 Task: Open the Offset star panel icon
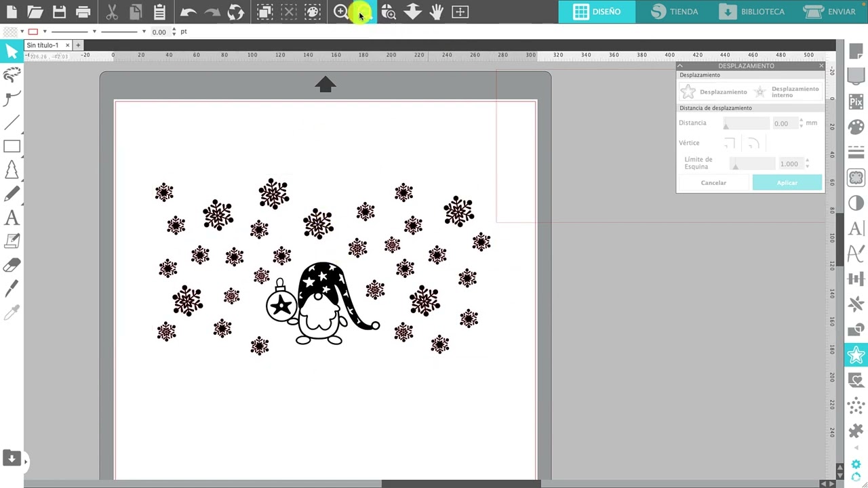(x=856, y=354)
